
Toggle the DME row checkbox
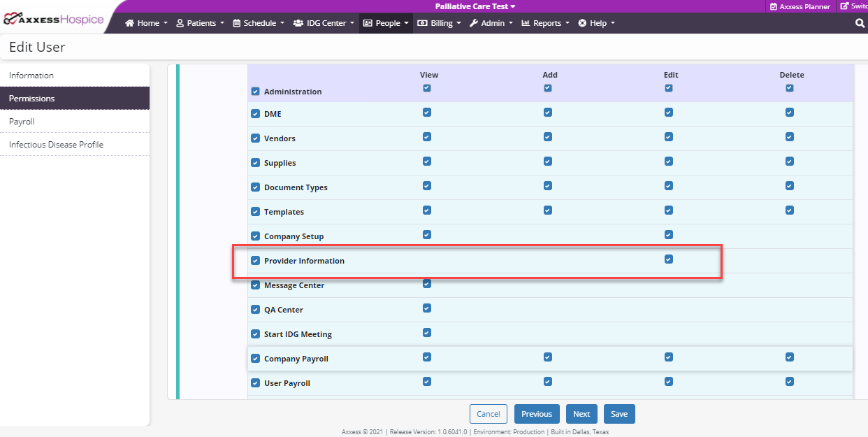pyautogui.click(x=255, y=115)
